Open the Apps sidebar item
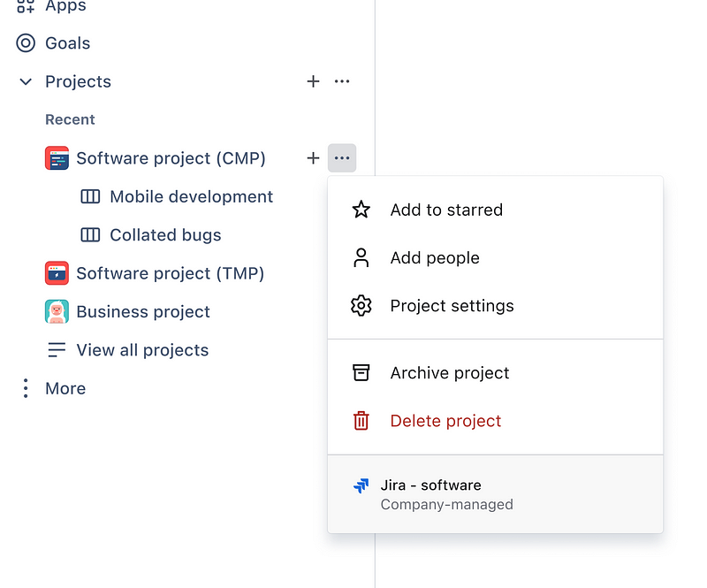The image size is (707, 588). (65, 7)
